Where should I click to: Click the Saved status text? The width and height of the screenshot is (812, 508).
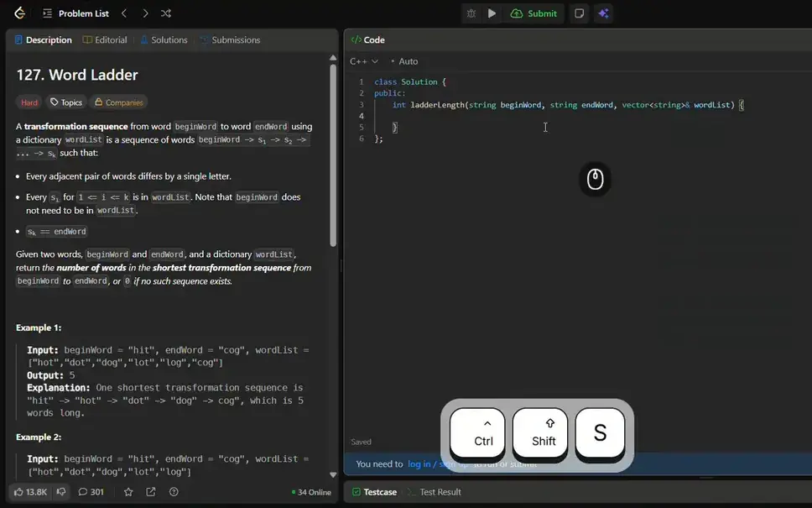coord(361,443)
